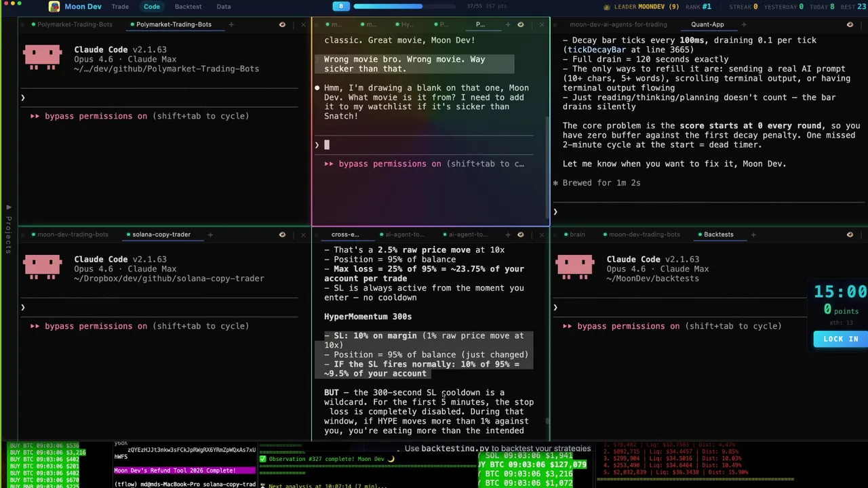This screenshot has width=868, height=488.
Task: Click the level 8 badge next to progress bar
Action: click(341, 6)
